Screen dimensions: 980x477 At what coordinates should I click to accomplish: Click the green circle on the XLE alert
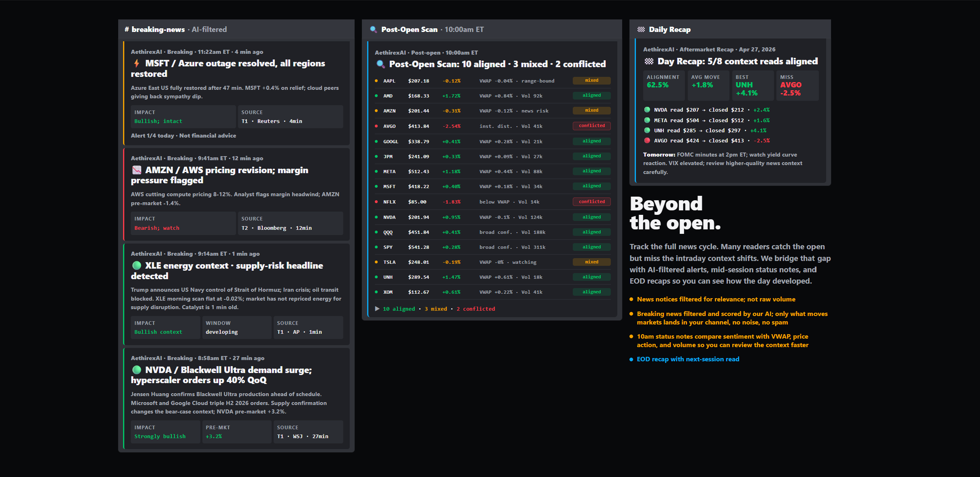point(137,265)
